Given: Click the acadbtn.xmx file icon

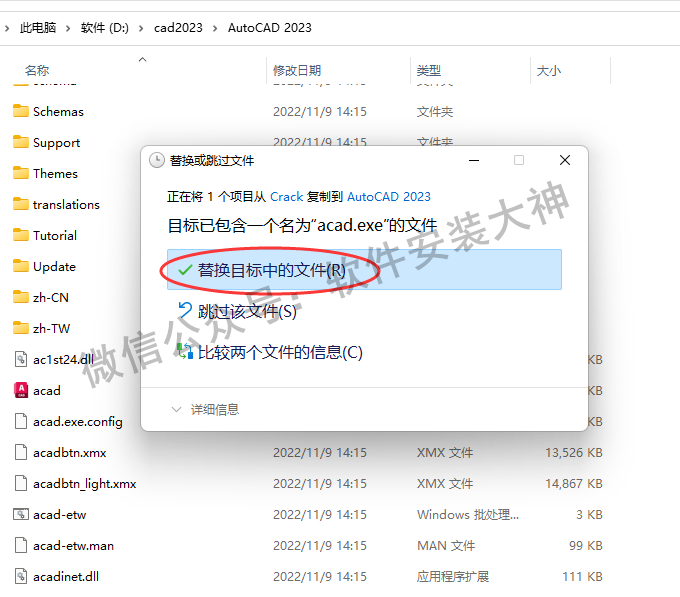Looking at the screenshot, I should (21, 452).
